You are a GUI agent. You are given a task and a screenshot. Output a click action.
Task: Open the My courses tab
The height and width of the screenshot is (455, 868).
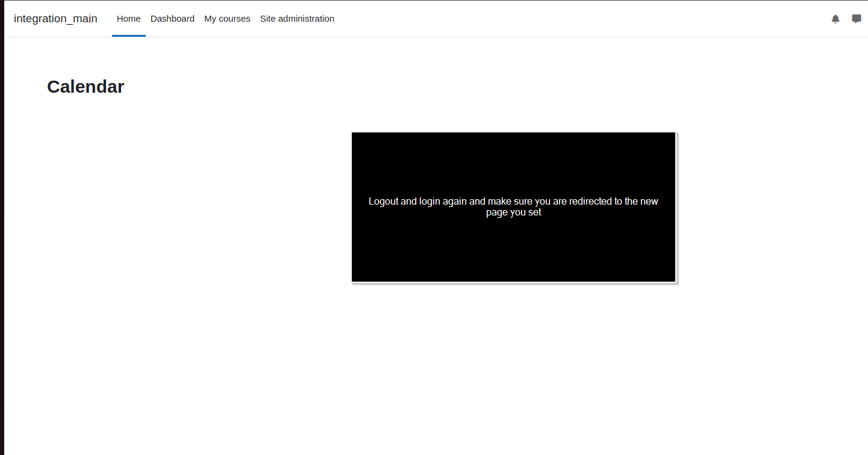pos(227,19)
